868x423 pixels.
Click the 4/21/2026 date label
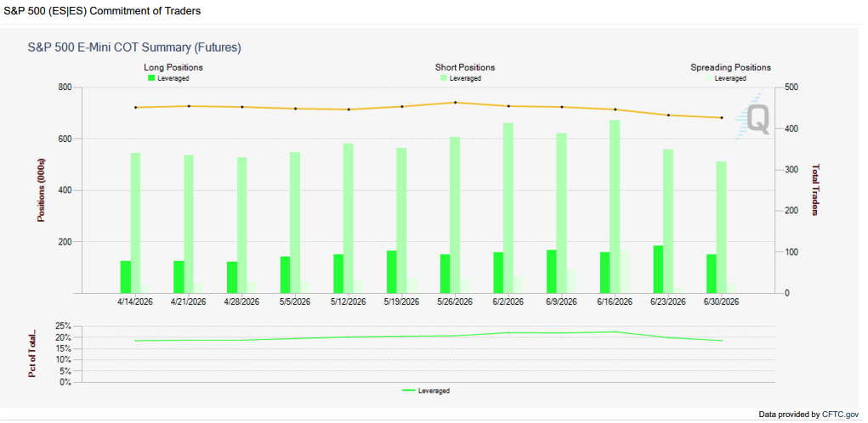click(188, 302)
